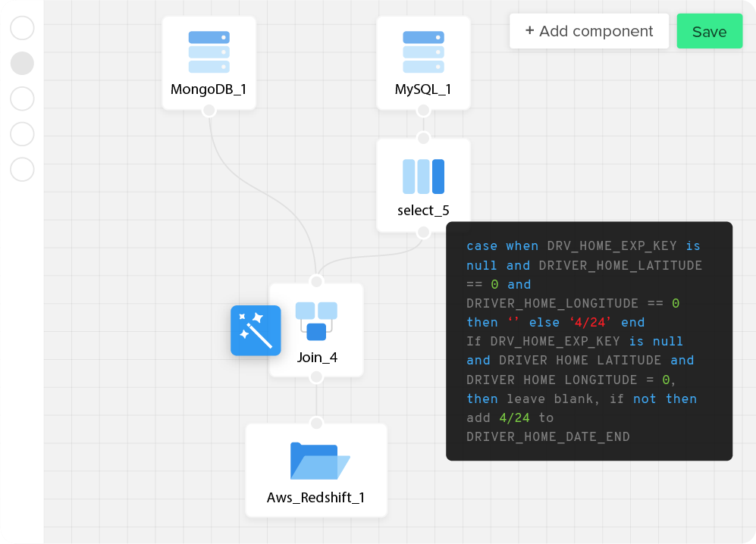
Task: Click the MongoDB_1 output connector dot
Action: 209,111
